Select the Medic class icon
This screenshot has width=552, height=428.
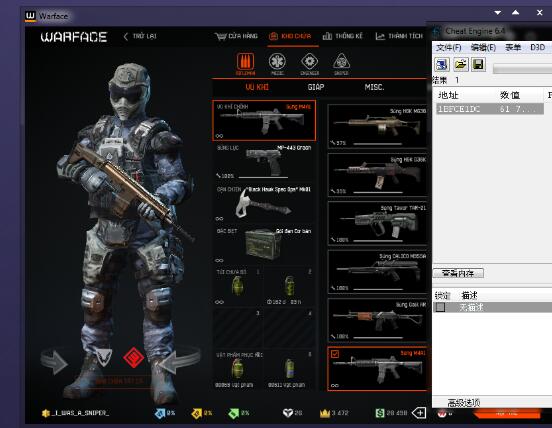click(277, 62)
